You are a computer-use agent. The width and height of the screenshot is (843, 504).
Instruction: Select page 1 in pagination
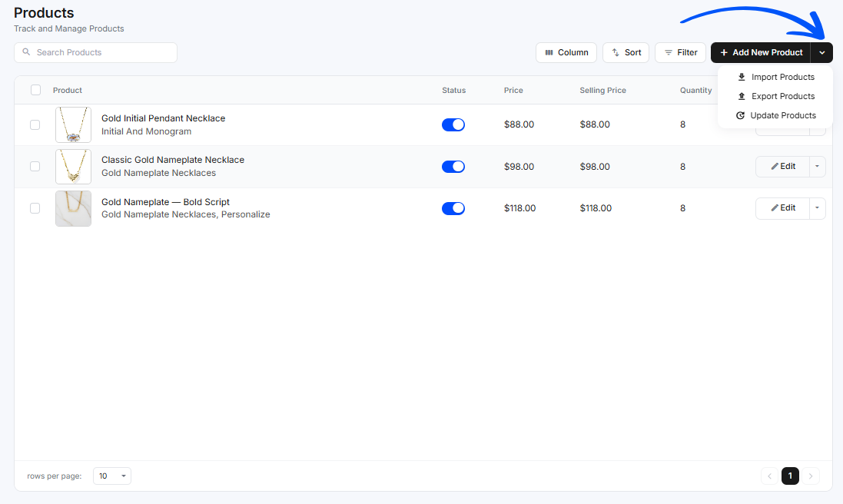[790, 476]
